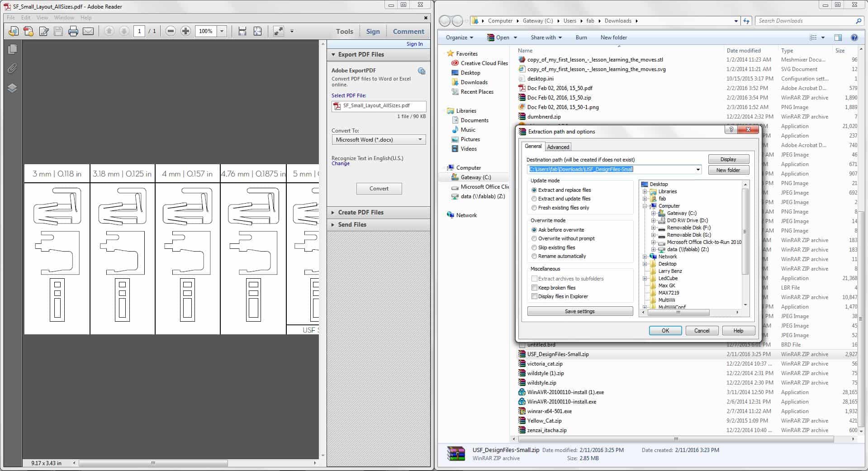Open the Window menu in Adobe Reader

click(64, 18)
